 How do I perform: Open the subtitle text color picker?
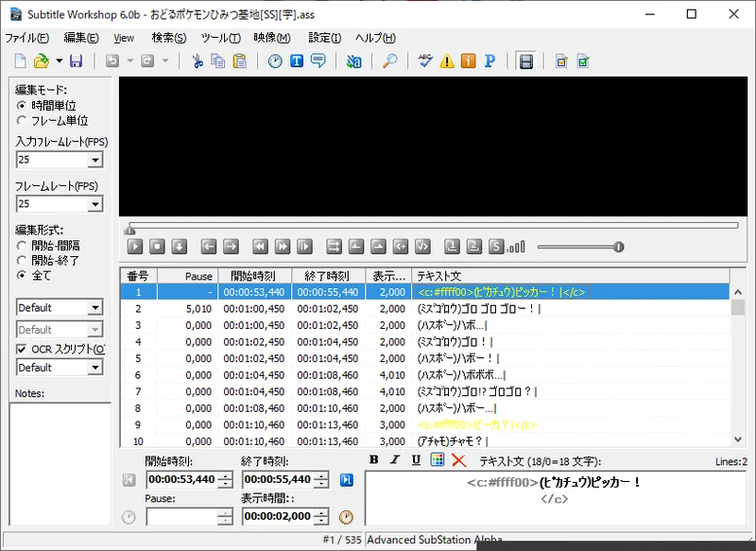coord(437,460)
